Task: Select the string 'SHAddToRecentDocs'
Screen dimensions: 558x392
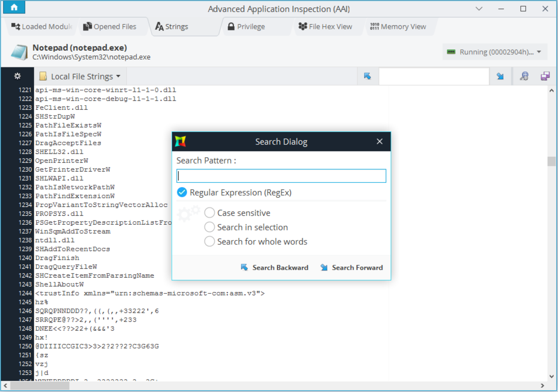Action: 73,249
